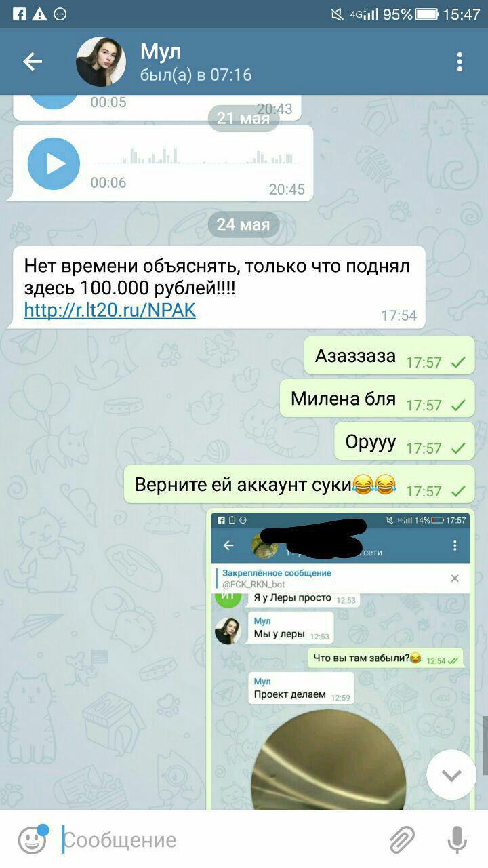
Task: Tap the warning triangle status icon
Action: point(39,14)
